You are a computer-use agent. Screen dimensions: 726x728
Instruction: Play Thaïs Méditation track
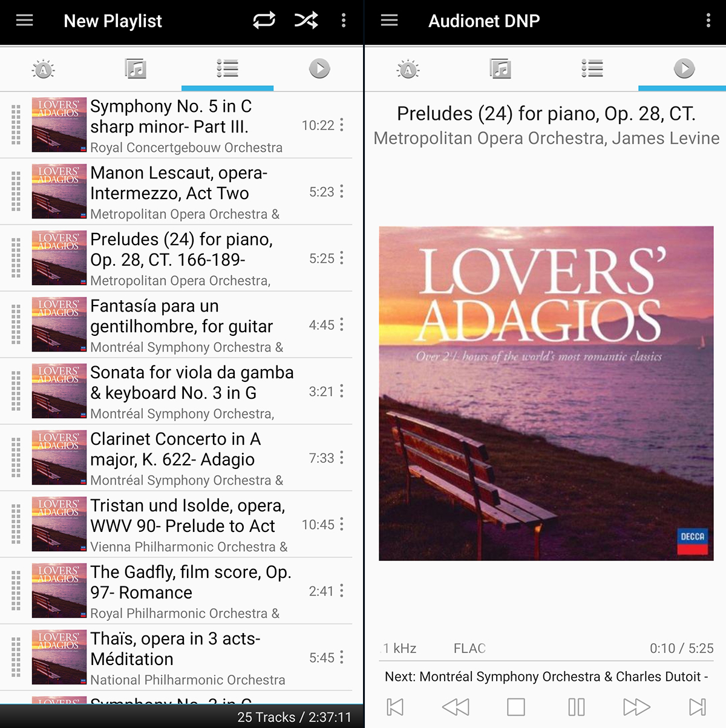pyautogui.click(x=176, y=658)
